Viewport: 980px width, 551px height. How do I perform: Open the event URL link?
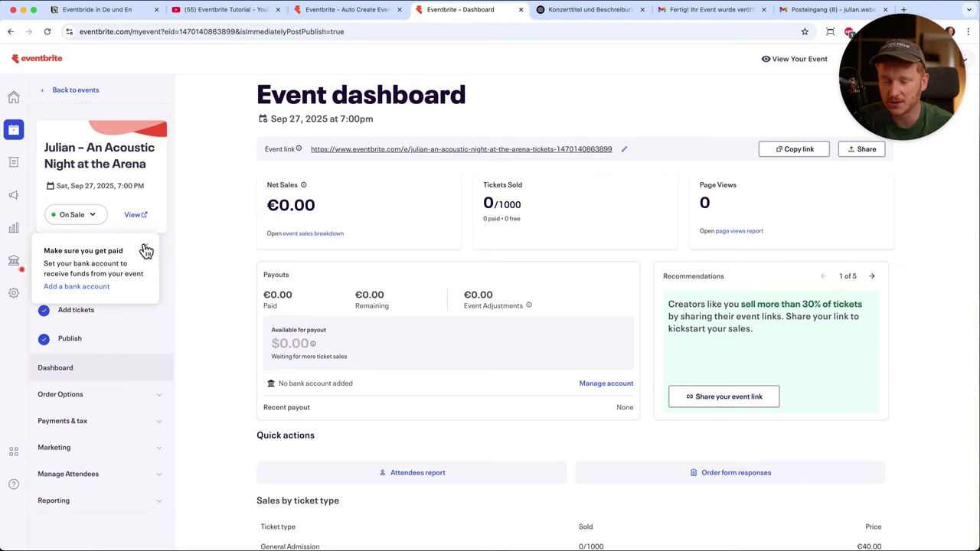click(461, 149)
